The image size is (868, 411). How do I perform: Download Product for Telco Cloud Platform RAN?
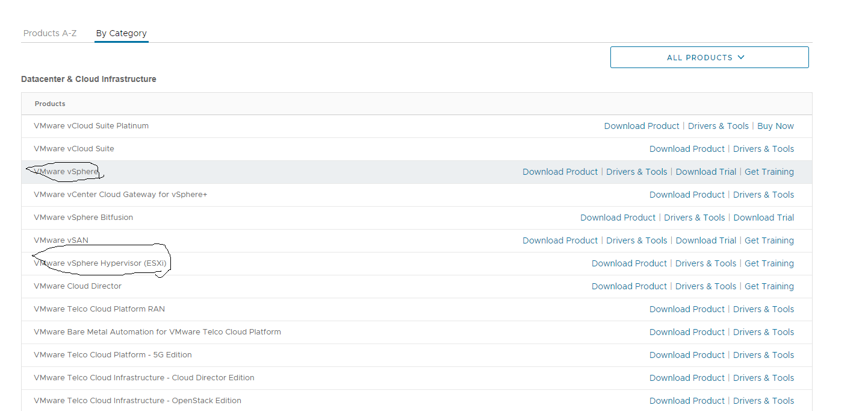click(x=687, y=309)
